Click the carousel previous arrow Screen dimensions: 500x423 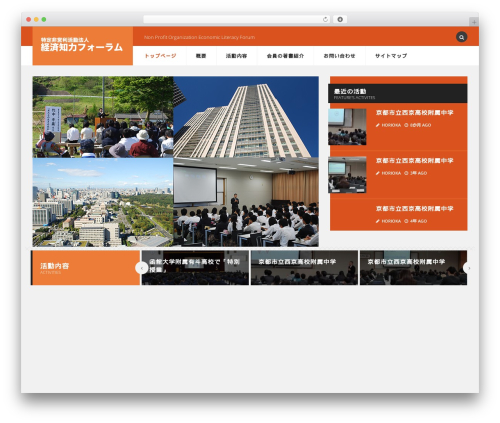pos(142,268)
